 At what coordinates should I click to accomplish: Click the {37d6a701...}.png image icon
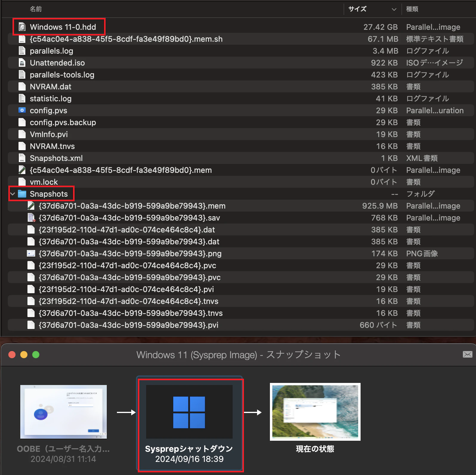pyautogui.click(x=31, y=254)
